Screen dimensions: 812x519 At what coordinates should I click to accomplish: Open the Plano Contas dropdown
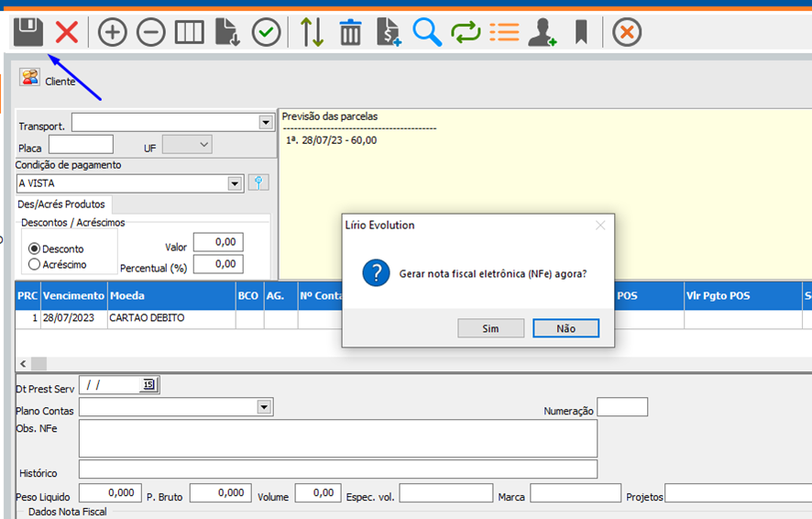tap(265, 406)
